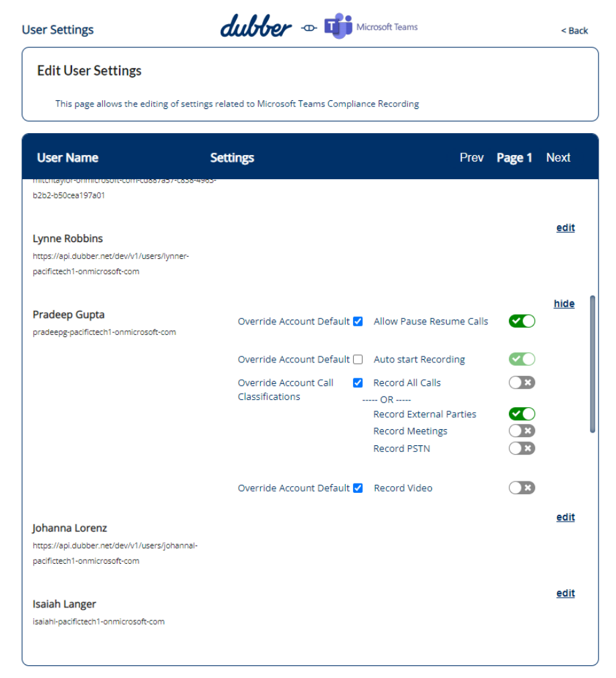Image resolution: width=616 pixels, height=678 pixels.
Task: Click the Auto start Recording label
Action: [419, 360]
